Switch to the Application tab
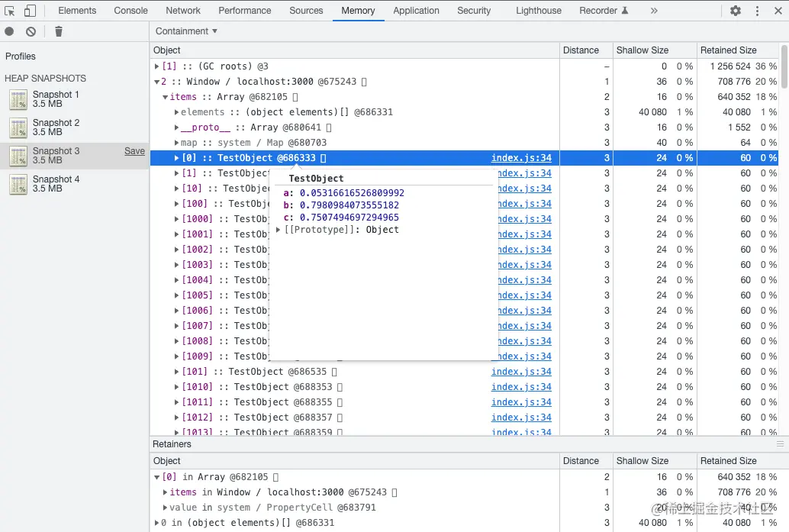This screenshot has width=789, height=532. coord(416,11)
